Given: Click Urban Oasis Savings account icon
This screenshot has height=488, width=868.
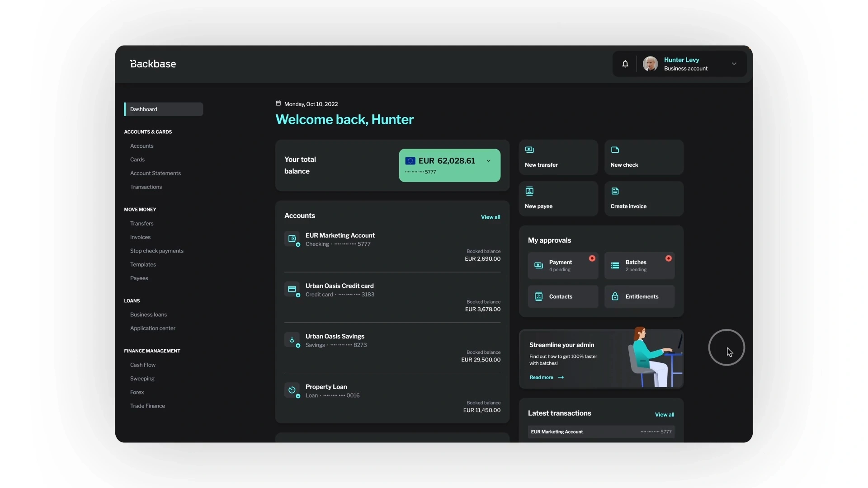Looking at the screenshot, I should coord(292,339).
